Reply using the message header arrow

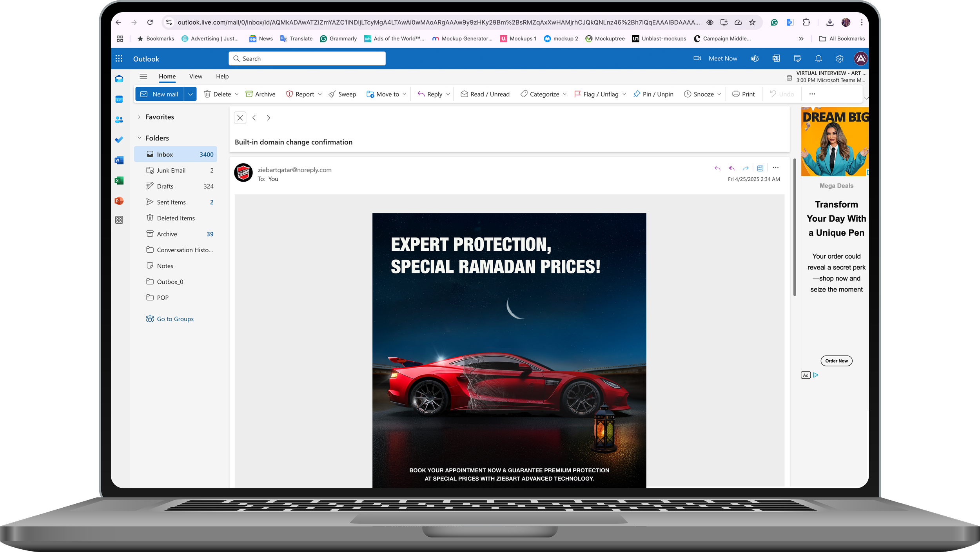pos(717,168)
